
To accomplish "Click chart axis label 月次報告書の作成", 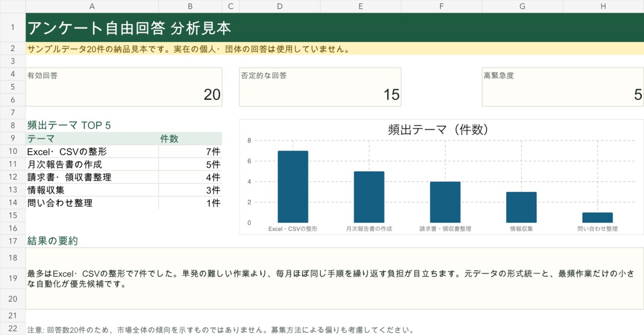I will click(369, 229).
